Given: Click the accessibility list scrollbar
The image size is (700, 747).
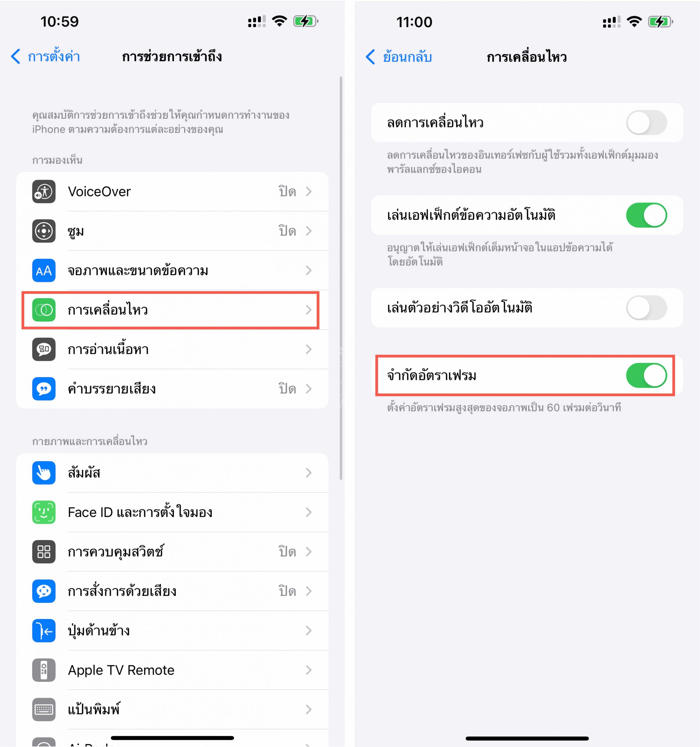Looking at the screenshot, I should (x=341, y=278).
